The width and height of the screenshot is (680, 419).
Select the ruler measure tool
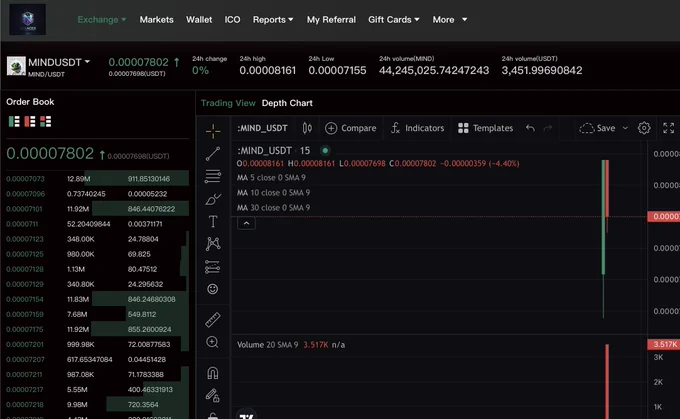pyautogui.click(x=212, y=320)
